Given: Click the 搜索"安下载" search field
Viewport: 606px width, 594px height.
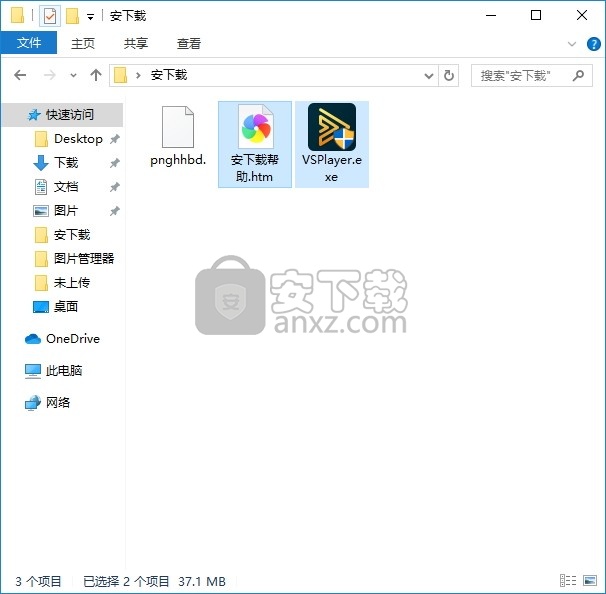Looking at the screenshot, I should (531, 76).
